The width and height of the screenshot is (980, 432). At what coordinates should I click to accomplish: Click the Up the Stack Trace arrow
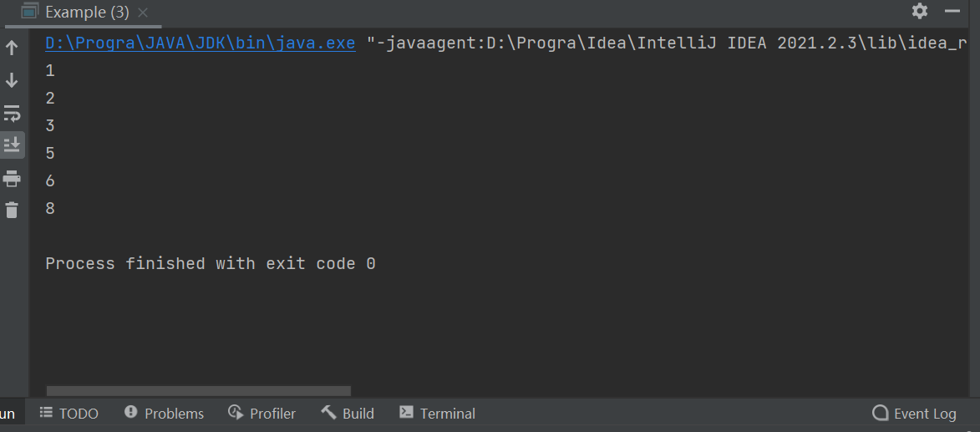12,48
